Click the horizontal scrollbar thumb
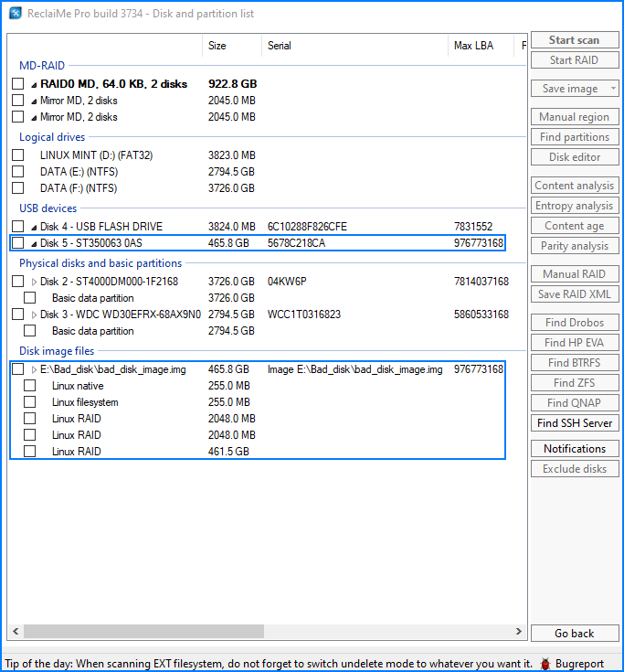The image size is (624, 672). [144, 631]
